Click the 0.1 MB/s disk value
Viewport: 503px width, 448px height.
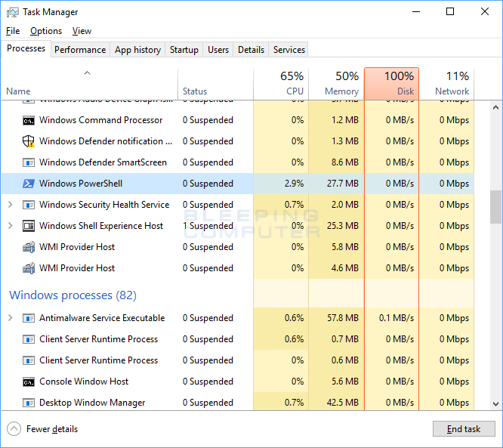click(397, 318)
